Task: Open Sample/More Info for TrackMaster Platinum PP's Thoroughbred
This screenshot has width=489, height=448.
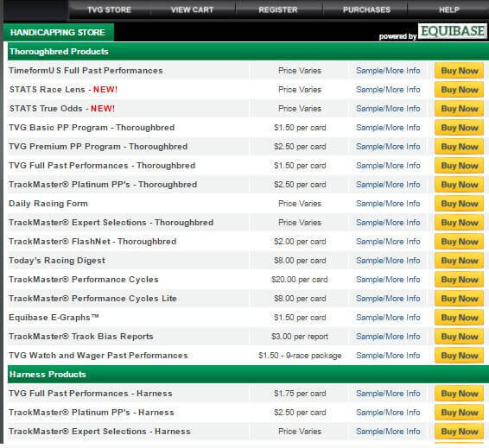Action: pyautogui.click(x=388, y=185)
